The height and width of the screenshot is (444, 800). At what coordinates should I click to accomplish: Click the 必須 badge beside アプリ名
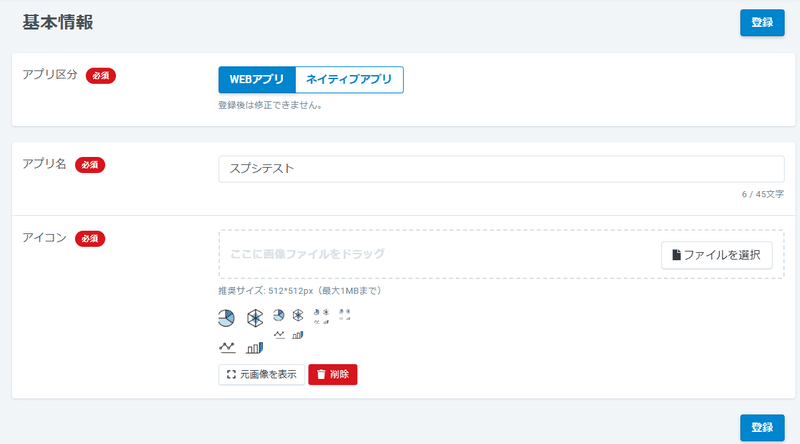coord(90,165)
